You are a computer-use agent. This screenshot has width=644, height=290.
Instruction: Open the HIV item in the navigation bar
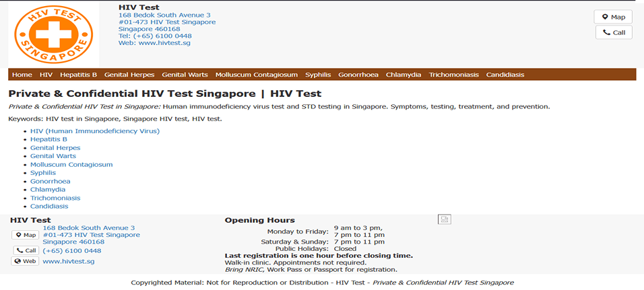(x=46, y=75)
